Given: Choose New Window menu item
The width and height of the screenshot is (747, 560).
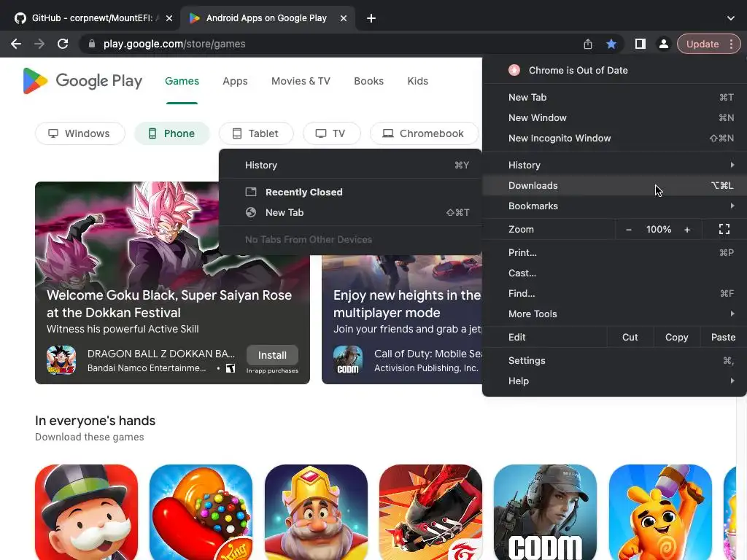Looking at the screenshot, I should [614, 117].
